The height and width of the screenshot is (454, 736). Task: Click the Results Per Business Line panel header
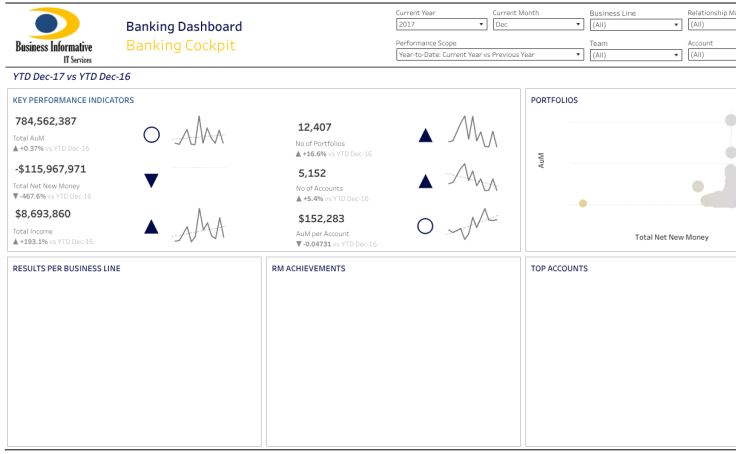click(x=66, y=268)
